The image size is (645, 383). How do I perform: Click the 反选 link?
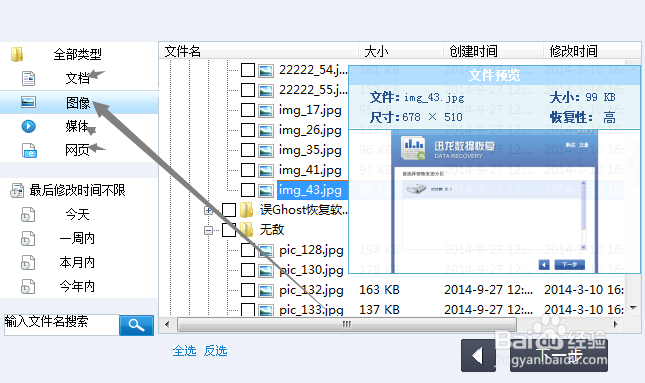click(216, 351)
